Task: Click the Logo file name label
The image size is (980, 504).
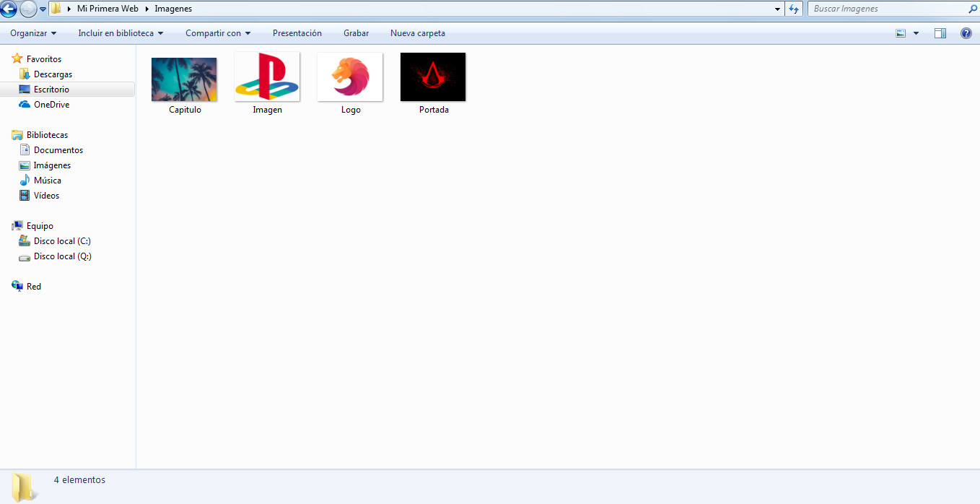Action: [x=351, y=110]
